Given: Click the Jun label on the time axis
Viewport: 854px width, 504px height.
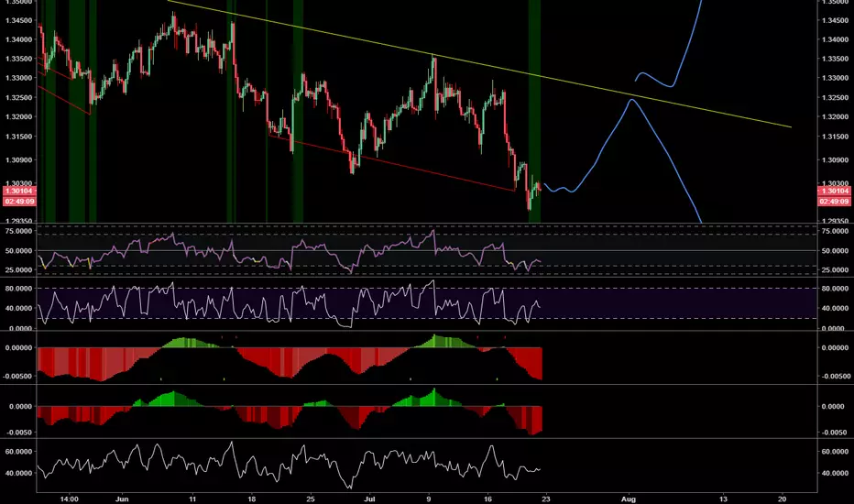Looking at the screenshot, I should 122,499.
